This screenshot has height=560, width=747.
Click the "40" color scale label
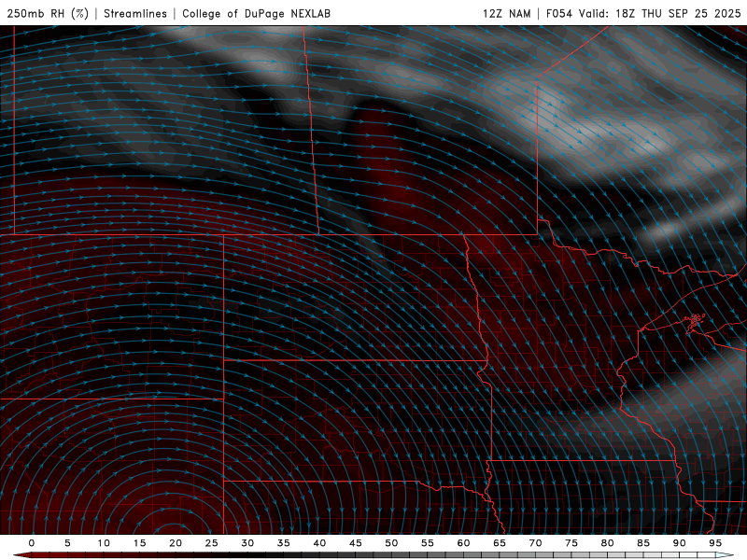319,543
